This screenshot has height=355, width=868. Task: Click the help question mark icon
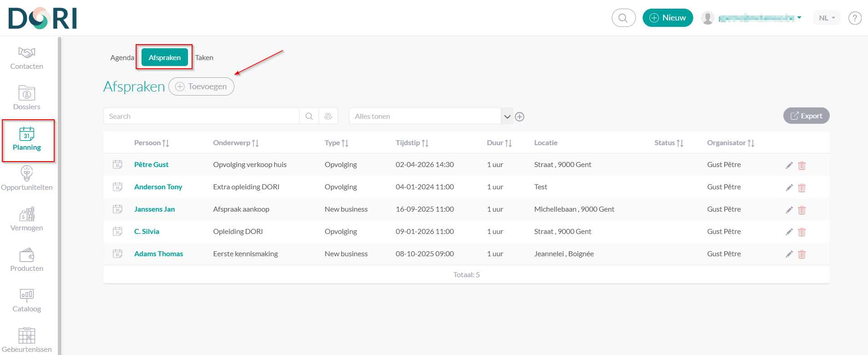[855, 18]
